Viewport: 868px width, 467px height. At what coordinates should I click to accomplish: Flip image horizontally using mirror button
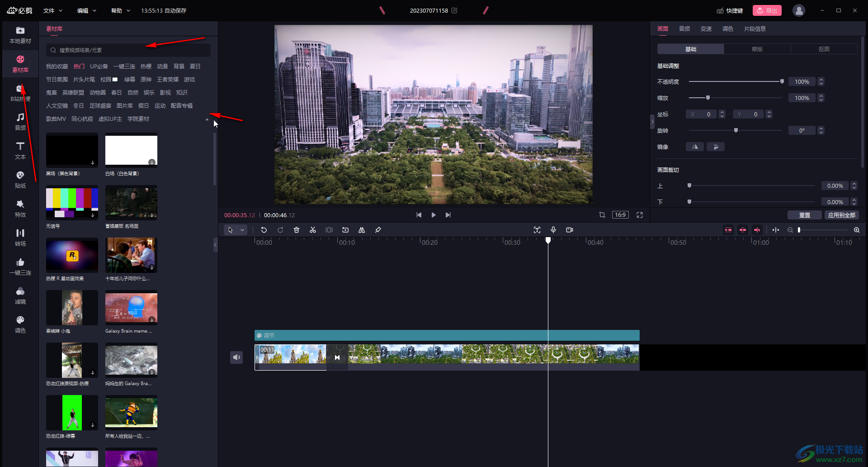(695, 147)
